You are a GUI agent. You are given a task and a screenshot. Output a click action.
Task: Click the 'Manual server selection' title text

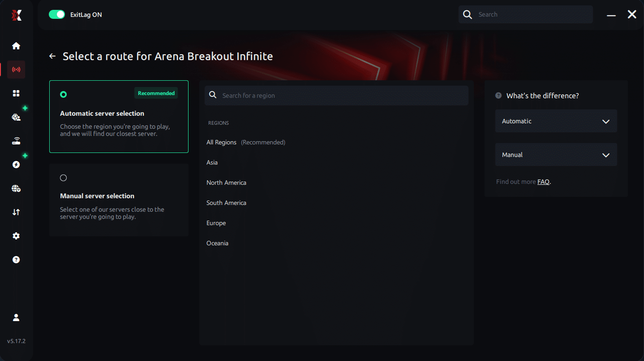97,196
